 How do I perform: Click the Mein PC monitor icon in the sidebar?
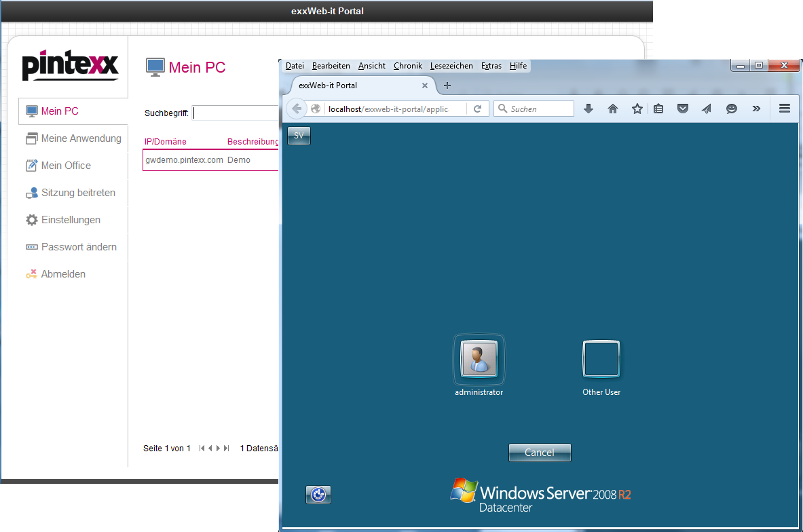[32, 111]
